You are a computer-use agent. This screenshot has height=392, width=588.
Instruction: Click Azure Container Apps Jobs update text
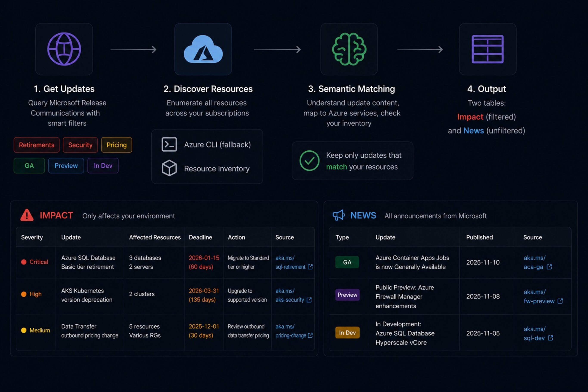coord(412,262)
